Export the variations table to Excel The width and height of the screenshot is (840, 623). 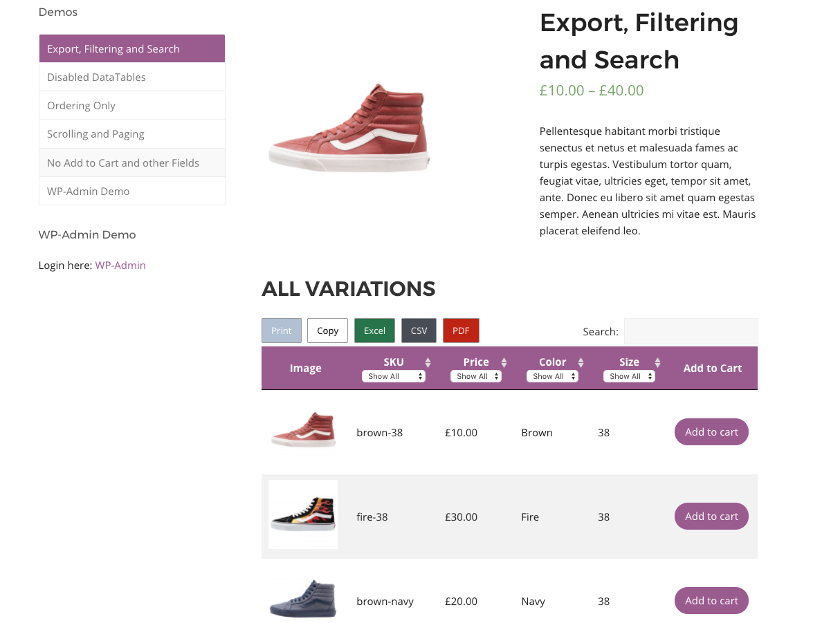(x=374, y=331)
